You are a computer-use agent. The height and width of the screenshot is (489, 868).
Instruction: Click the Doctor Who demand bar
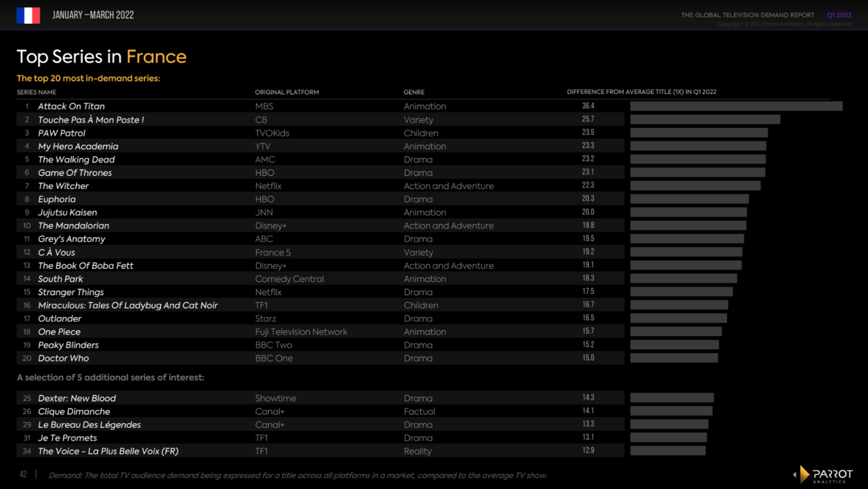point(674,358)
